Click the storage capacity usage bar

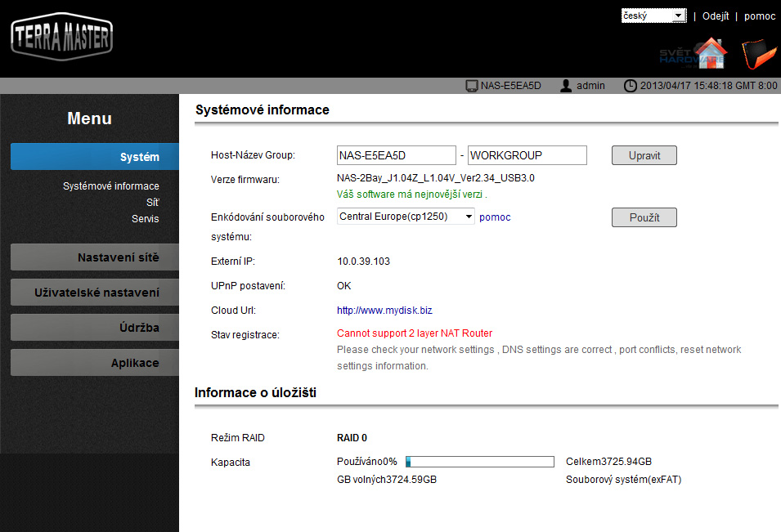coord(480,462)
